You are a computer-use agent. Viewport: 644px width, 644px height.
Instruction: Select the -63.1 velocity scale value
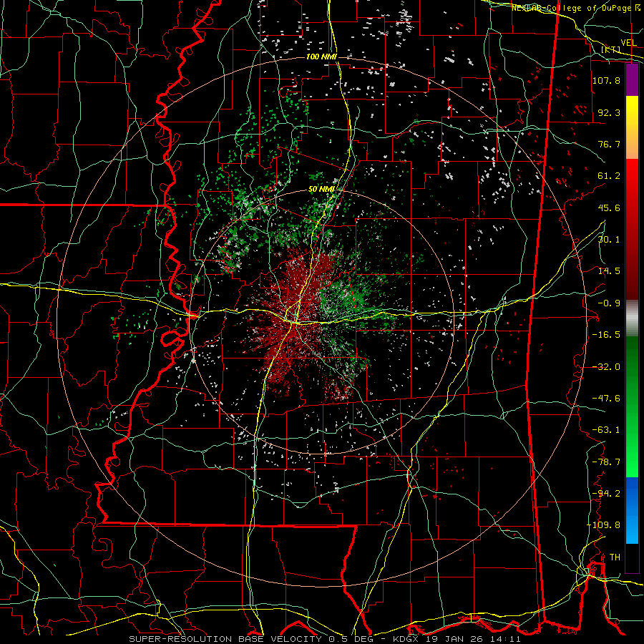(x=606, y=430)
